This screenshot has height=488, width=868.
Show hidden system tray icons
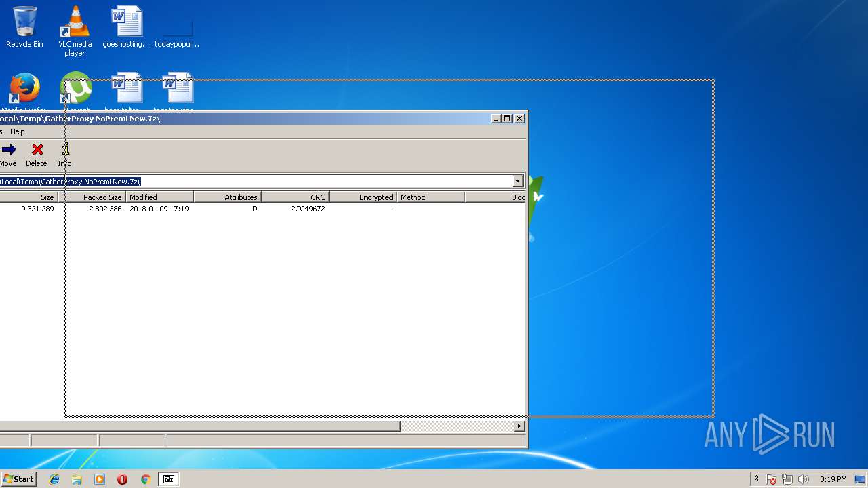pyautogui.click(x=756, y=479)
